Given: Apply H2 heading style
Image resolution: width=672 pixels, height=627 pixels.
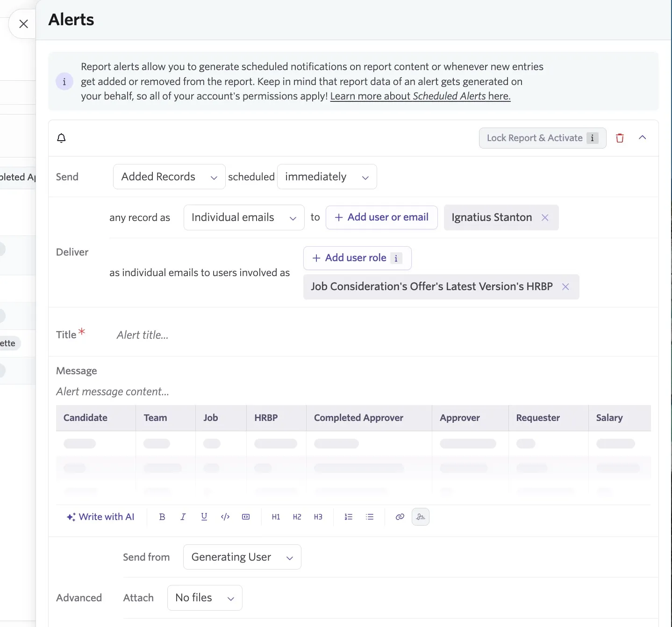Looking at the screenshot, I should click(297, 517).
